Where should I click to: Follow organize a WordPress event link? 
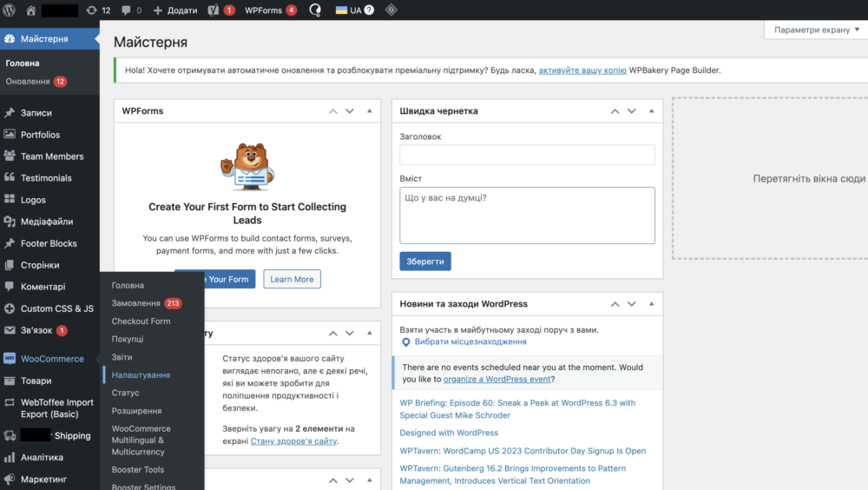tap(497, 379)
